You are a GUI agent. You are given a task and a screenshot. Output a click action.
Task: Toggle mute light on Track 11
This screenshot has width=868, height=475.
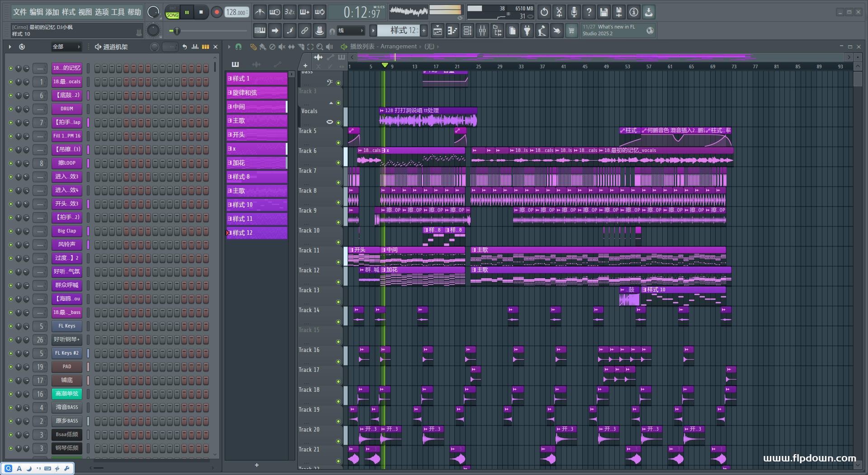pos(338,262)
